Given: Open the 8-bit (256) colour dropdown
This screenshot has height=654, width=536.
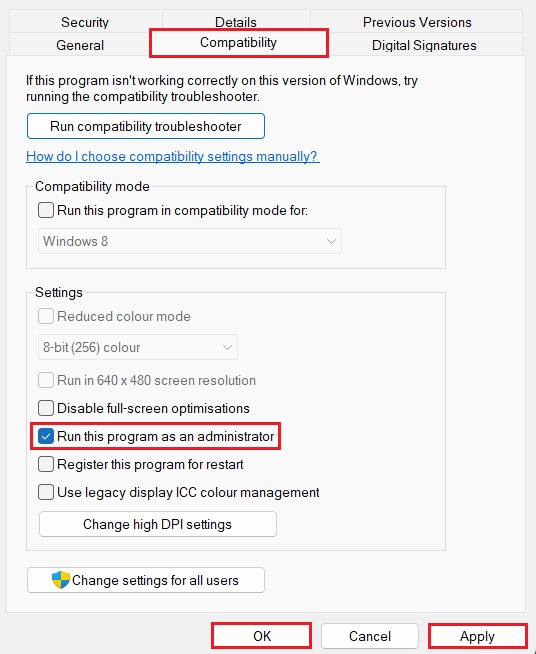Looking at the screenshot, I should click(138, 347).
